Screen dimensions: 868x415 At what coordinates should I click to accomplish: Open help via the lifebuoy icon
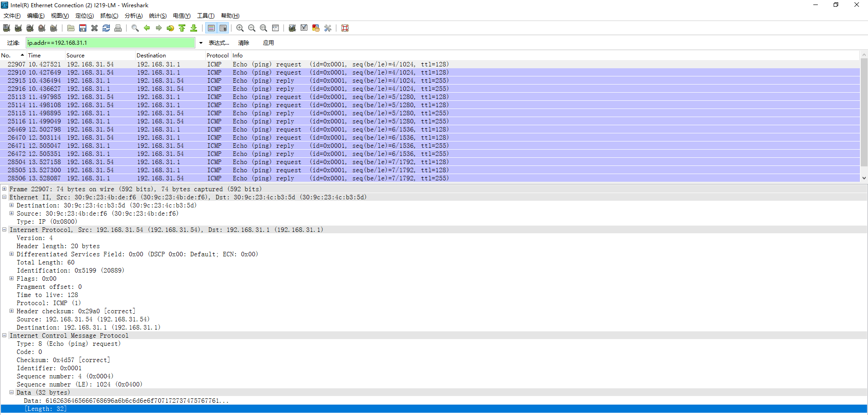tap(345, 28)
